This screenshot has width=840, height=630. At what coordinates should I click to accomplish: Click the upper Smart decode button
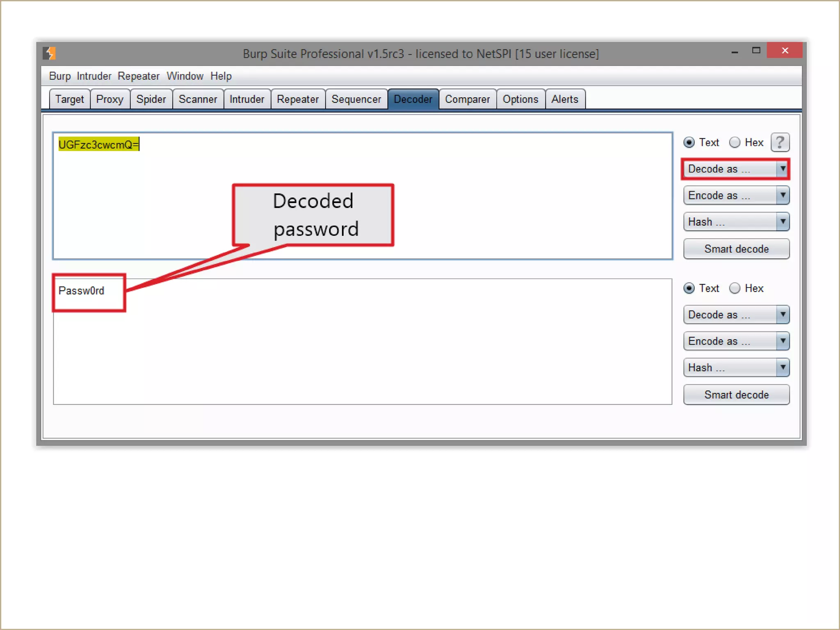pos(736,249)
